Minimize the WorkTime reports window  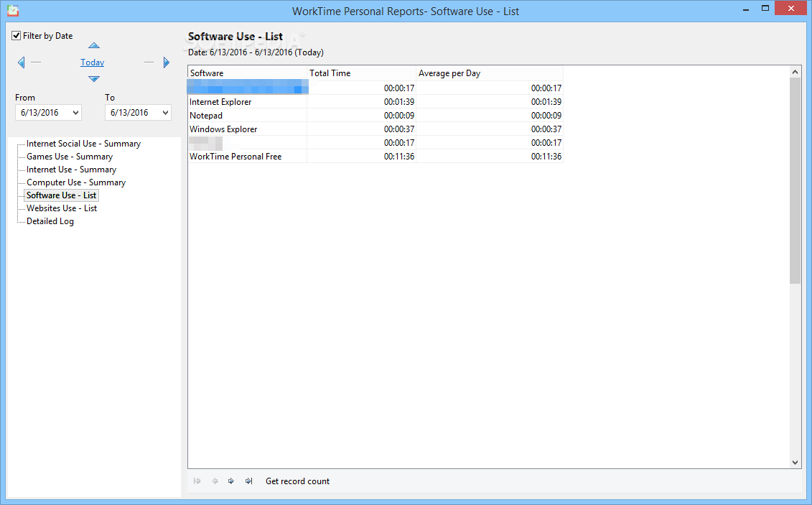[x=746, y=10]
